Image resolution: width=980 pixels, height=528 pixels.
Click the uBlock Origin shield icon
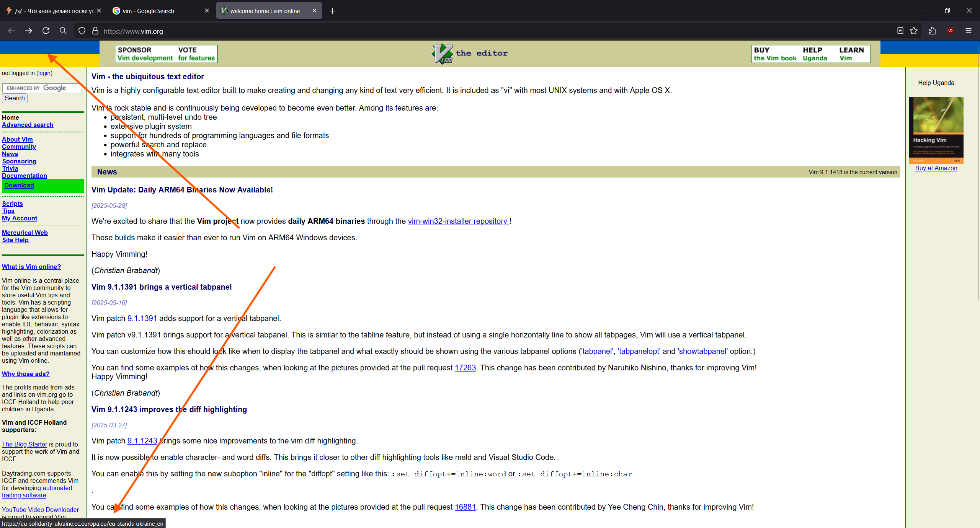pyautogui.click(x=950, y=31)
